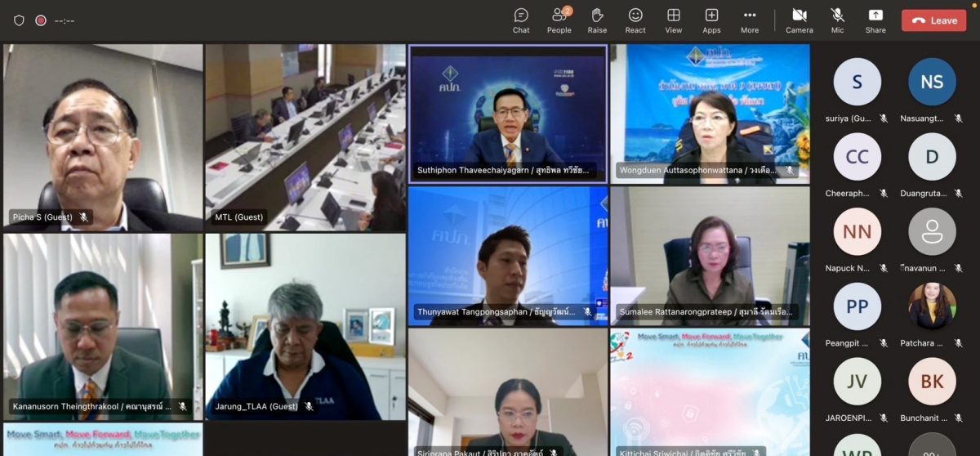Click the shield security icon
Screen dimensions: 980x456
click(19, 20)
